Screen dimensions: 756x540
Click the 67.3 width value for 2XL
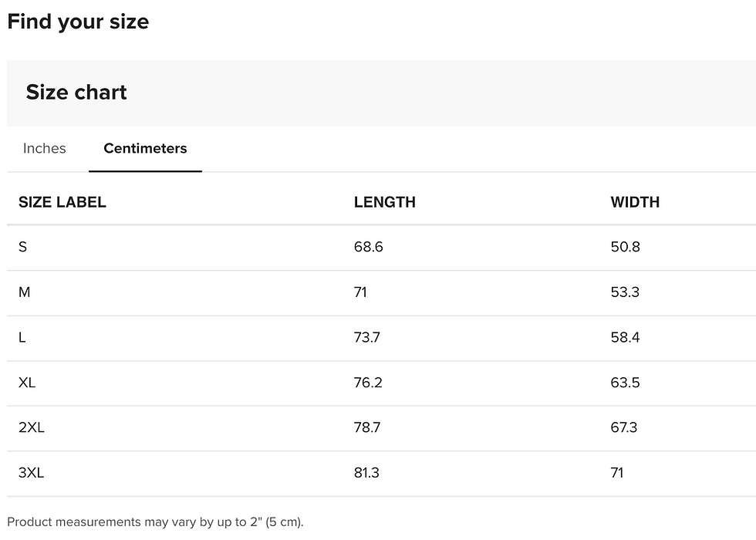click(x=623, y=427)
